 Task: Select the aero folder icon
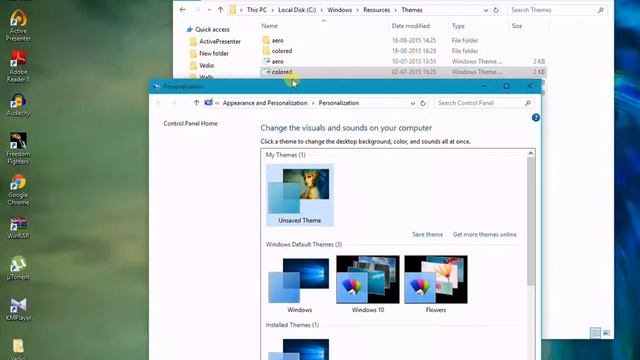pos(267,40)
